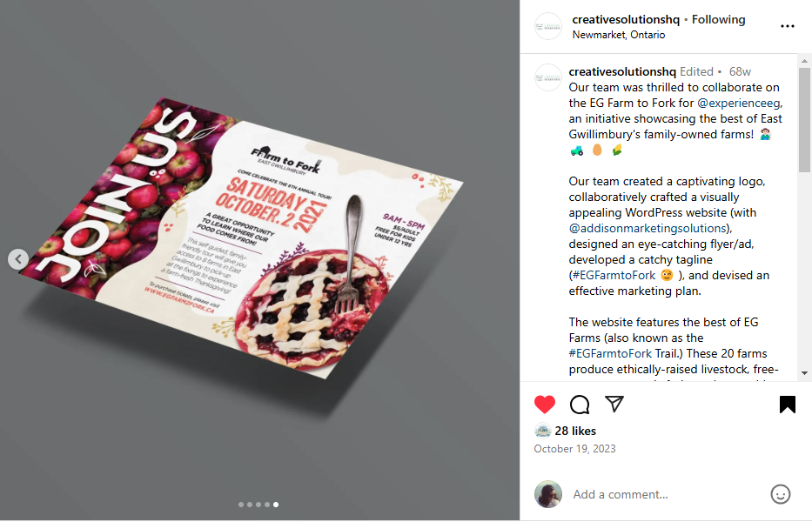Select the first carousel dot indicator

point(241,505)
